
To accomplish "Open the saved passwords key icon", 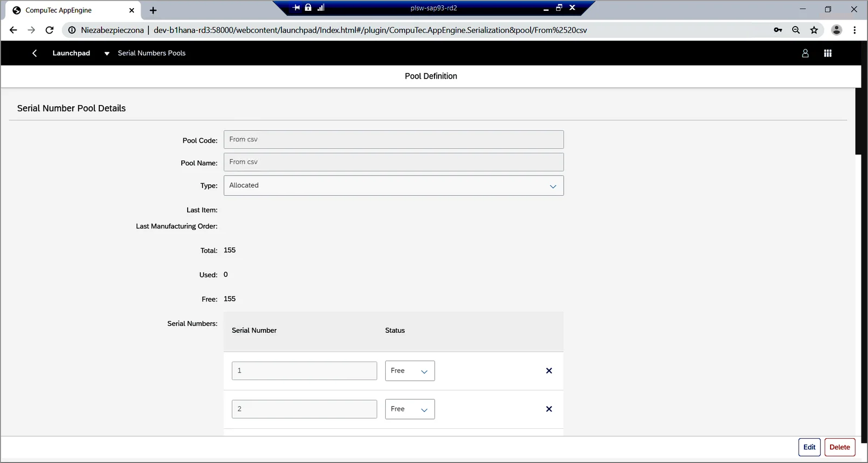I will tap(778, 30).
